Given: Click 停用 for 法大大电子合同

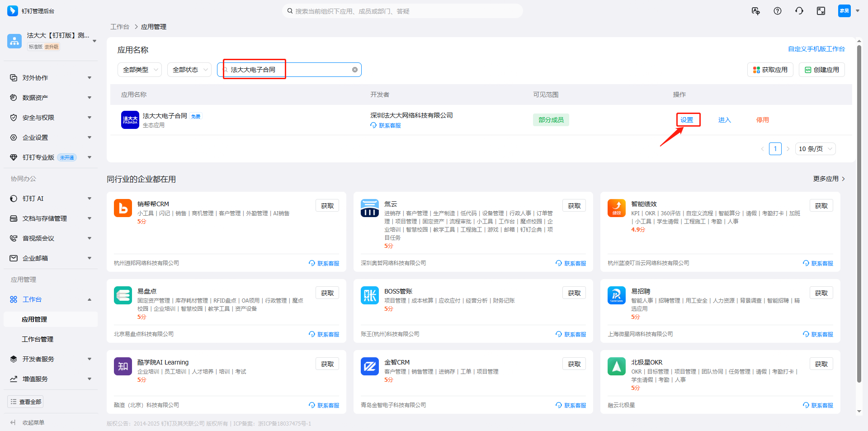Looking at the screenshot, I should pos(763,120).
